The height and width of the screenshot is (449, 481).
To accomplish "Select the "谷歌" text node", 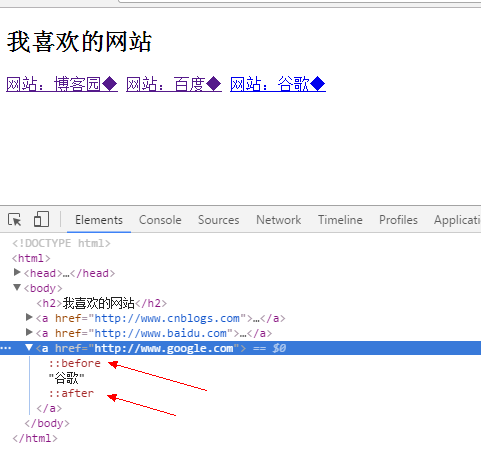I will pos(66,378).
